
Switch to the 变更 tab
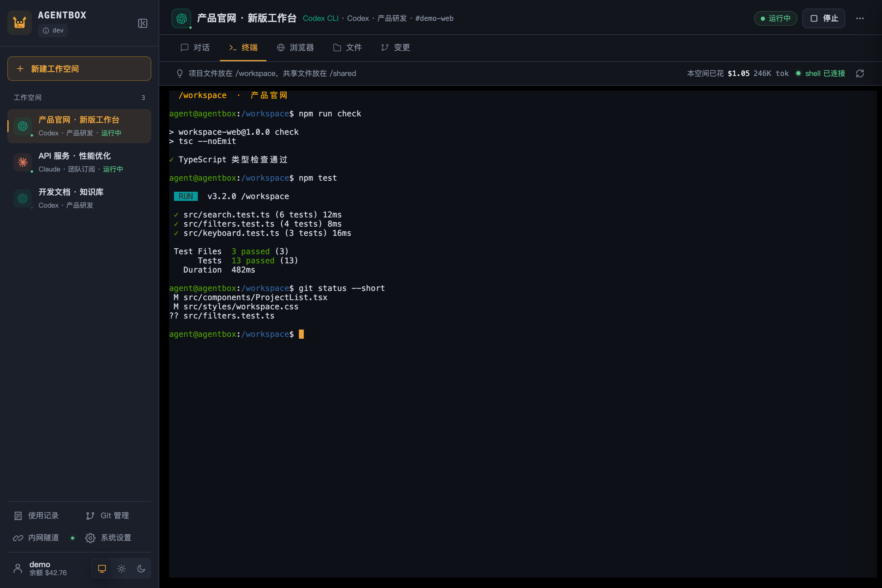point(395,48)
